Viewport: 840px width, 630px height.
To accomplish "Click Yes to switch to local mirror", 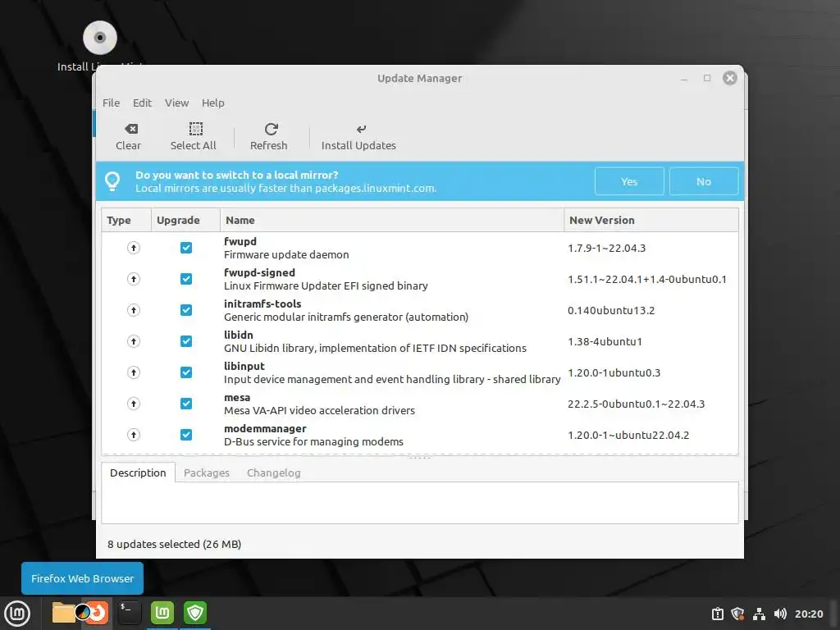I will coord(629,181).
